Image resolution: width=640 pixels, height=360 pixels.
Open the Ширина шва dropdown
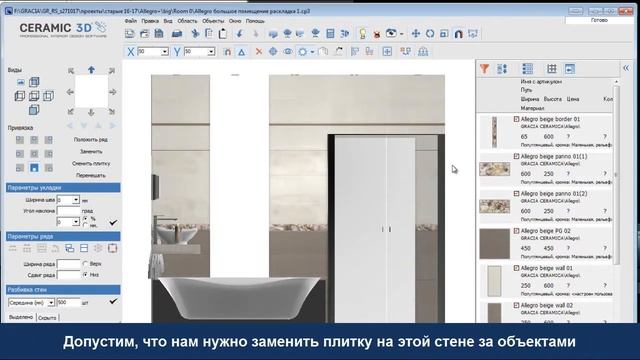(x=76, y=200)
